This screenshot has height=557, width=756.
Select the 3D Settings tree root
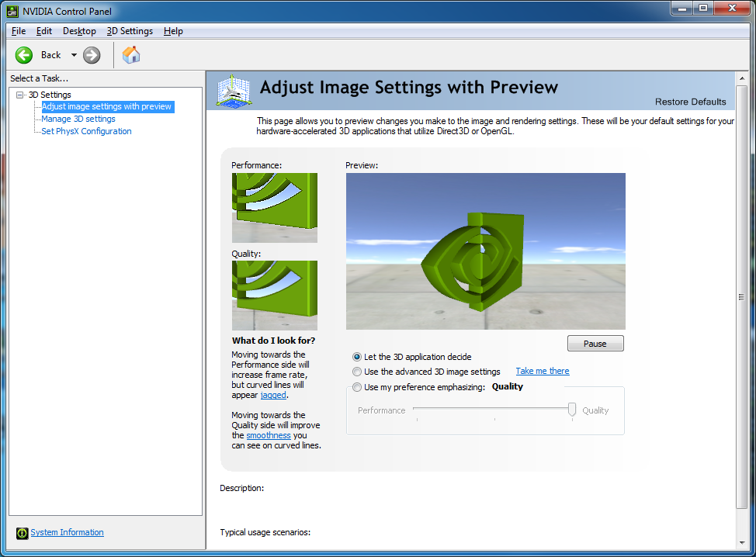point(50,95)
